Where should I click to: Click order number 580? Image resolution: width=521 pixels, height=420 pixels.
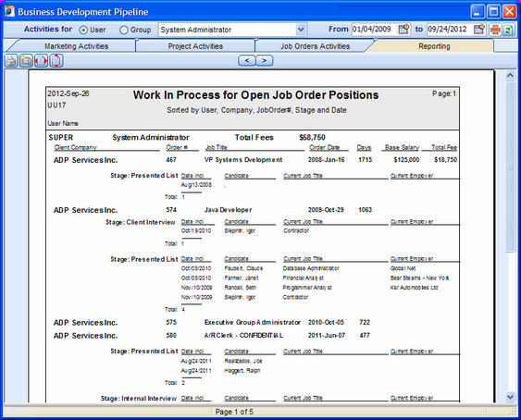pyautogui.click(x=171, y=335)
